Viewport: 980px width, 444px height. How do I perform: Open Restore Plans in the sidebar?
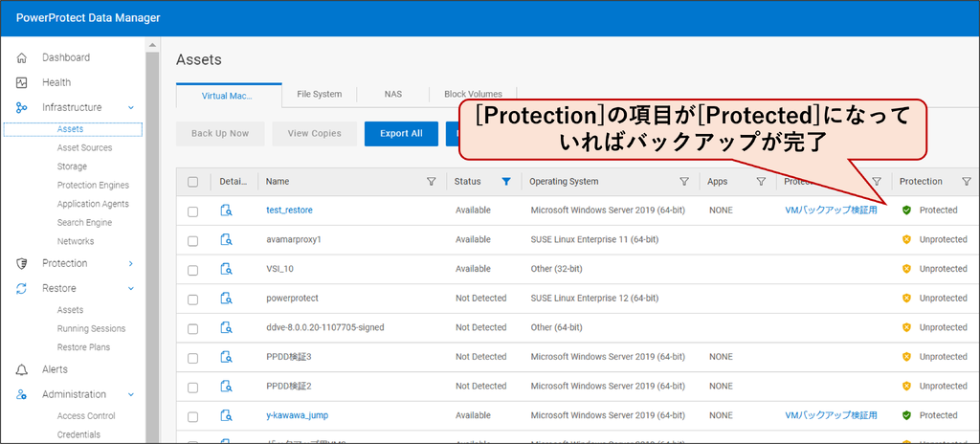84,347
